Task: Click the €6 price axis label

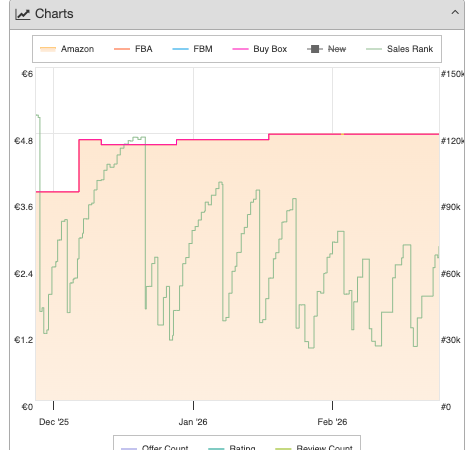Action: (27, 74)
